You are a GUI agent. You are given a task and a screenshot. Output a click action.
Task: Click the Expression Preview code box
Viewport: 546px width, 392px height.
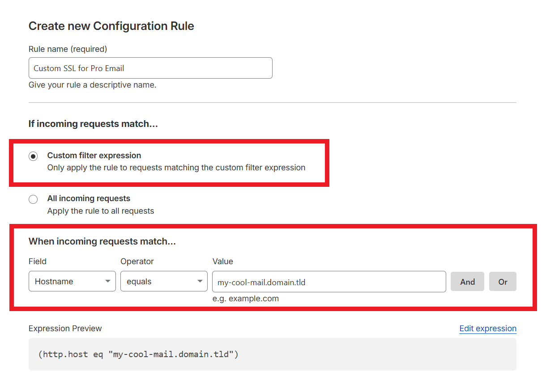(x=272, y=354)
